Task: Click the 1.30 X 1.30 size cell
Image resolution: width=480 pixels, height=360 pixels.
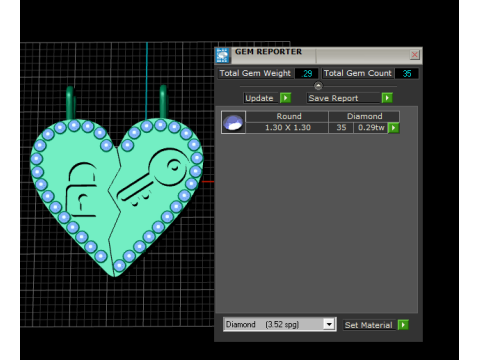Action: [x=288, y=128]
